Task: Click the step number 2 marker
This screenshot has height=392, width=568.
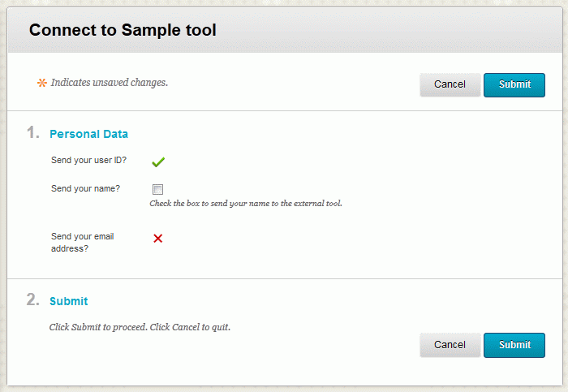Action: point(32,299)
